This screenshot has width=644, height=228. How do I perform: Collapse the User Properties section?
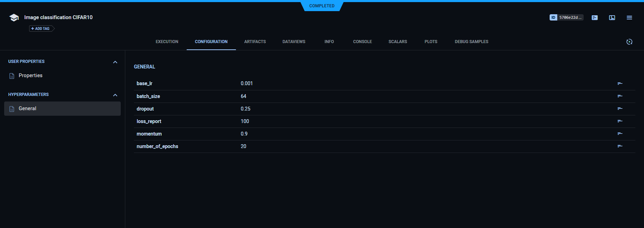pyautogui.click(x=115, y=62)
